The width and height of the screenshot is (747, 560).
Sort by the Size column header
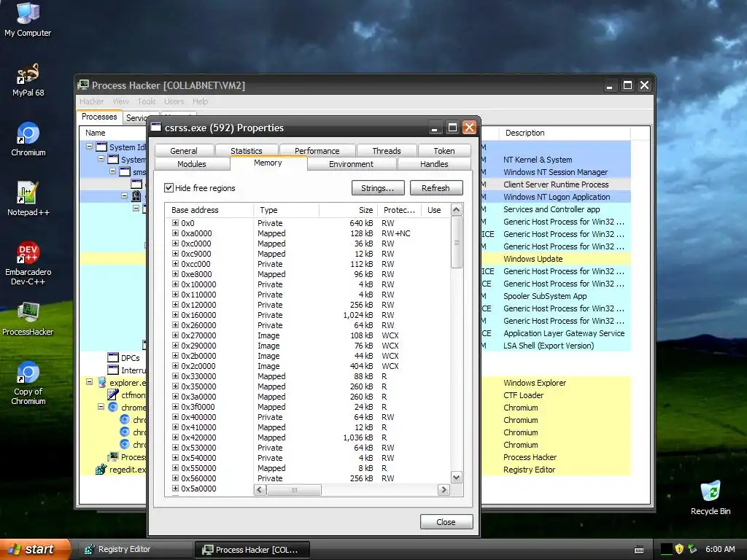point(348,210)
